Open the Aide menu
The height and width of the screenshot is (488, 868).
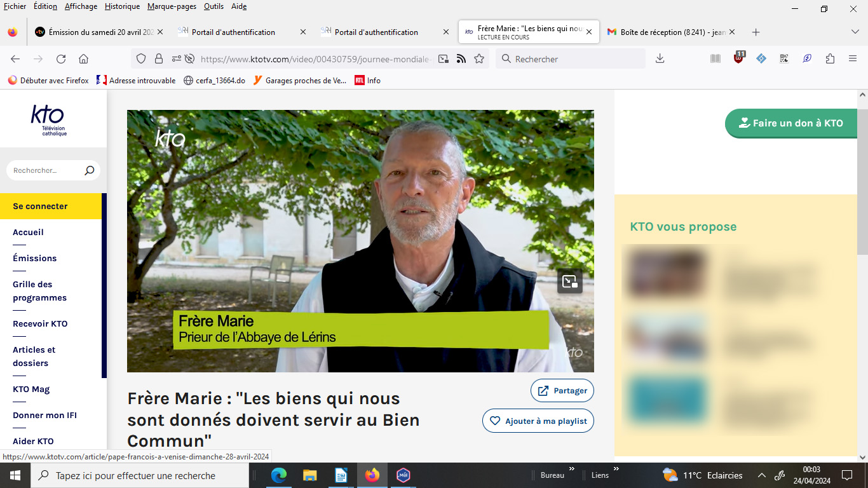239,6
